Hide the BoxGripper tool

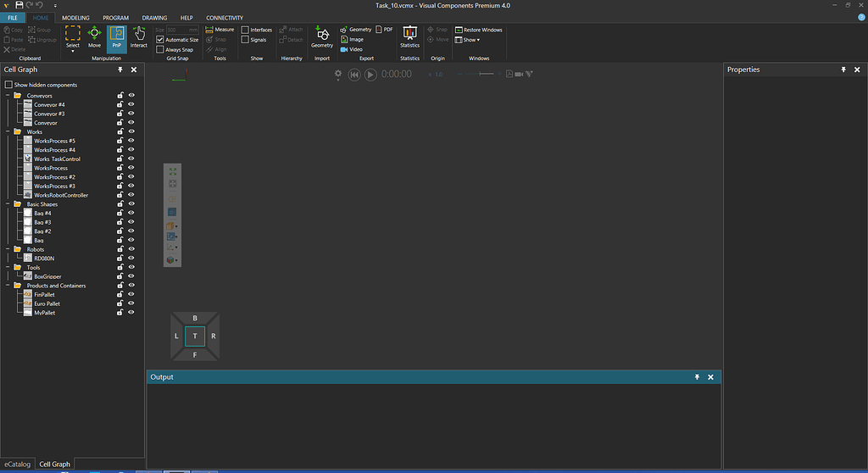pos(131,275)
